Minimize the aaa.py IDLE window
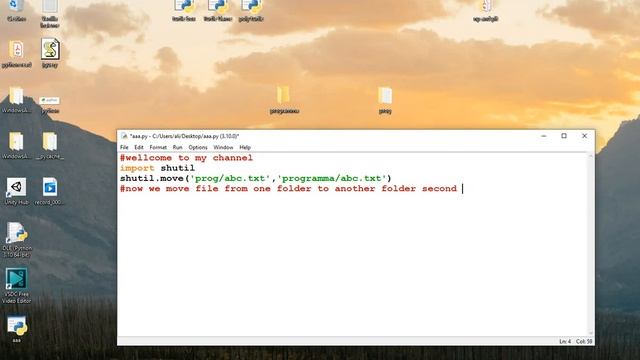Image resolution: width=640 pixels, height=360 pixels. coord(544,136)
